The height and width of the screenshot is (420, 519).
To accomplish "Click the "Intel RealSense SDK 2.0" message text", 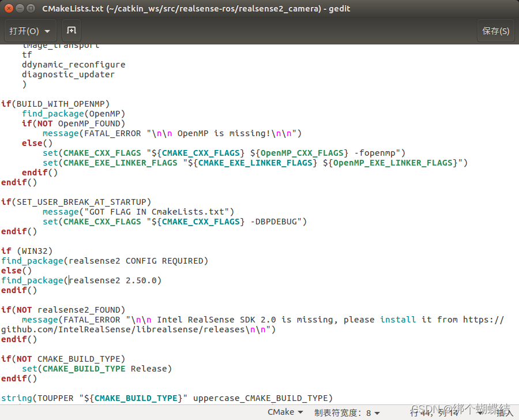I will [x=216, y=320].
